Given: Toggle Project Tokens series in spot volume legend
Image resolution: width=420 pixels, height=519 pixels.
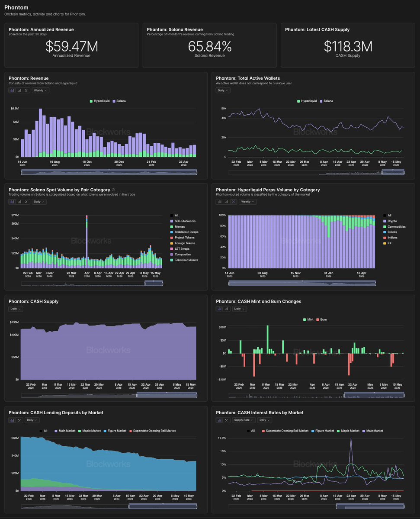Looking at the screenshot, I should (x=182, y=238).
